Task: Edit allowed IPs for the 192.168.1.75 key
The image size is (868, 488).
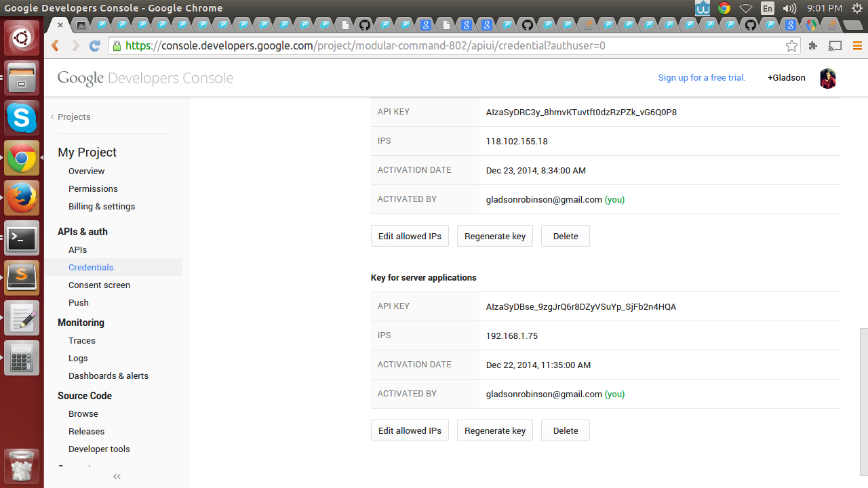Action: [410, 430]
